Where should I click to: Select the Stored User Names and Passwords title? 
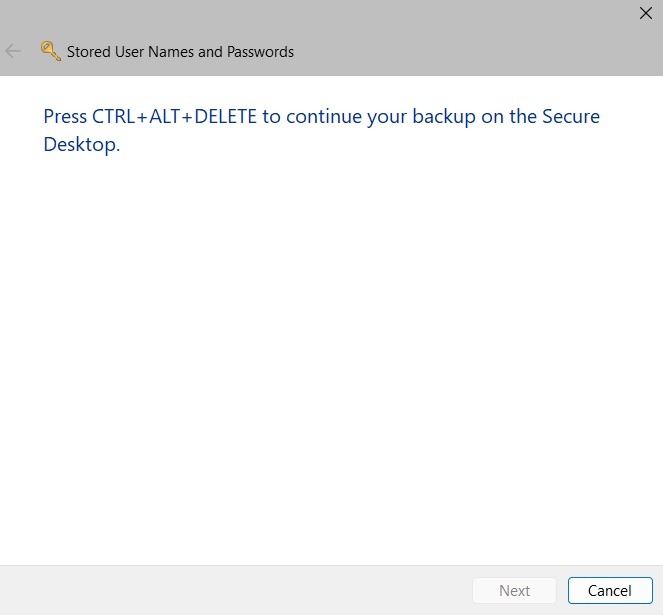180,52
